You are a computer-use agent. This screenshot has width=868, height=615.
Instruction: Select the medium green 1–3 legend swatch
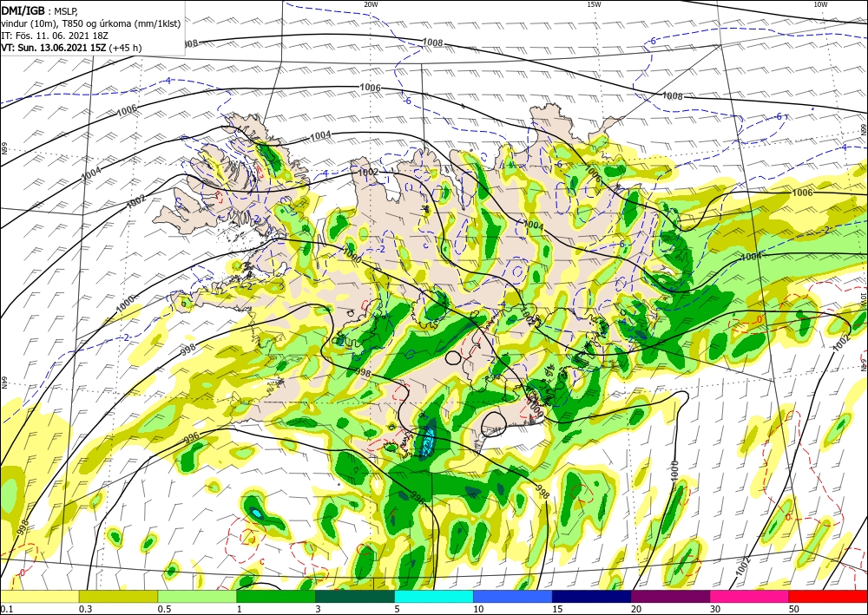pos(276,596)
